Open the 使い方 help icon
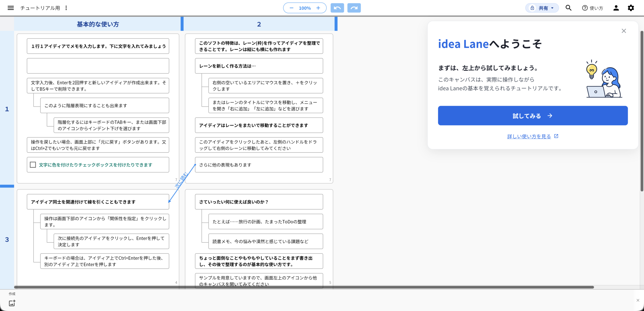Image resolution: width=644 pixels, height=311 pixels. click(592, 8)
